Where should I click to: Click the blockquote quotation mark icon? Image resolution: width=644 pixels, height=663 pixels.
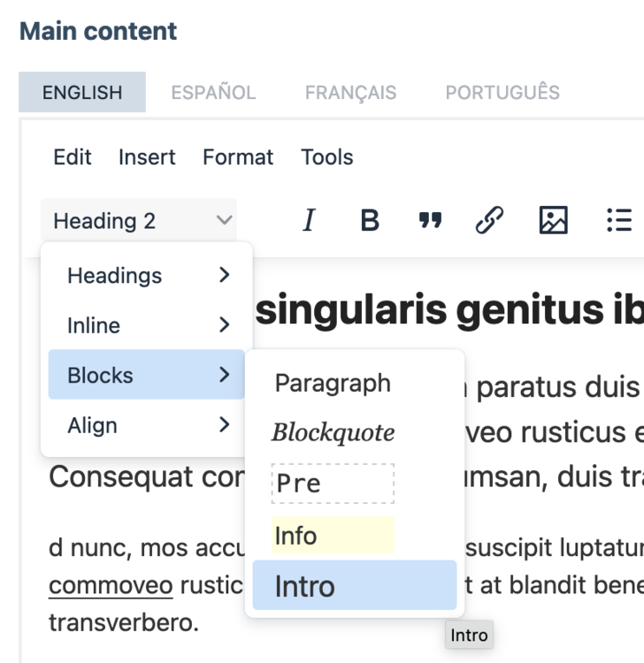pyautogui.click(x=430, y=220)
